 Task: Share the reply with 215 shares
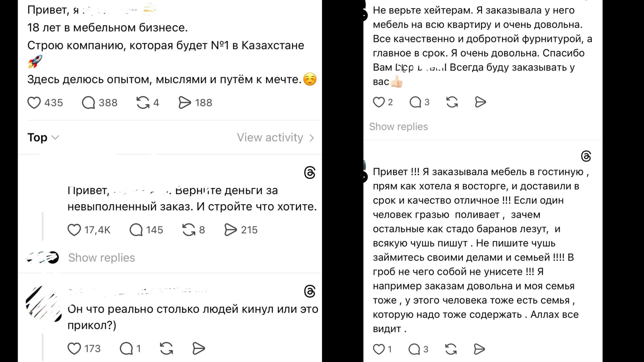click(x=230, y=230)
